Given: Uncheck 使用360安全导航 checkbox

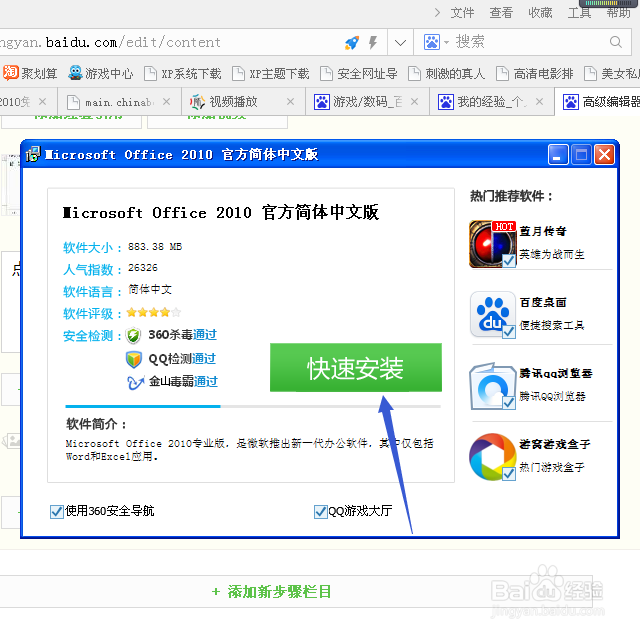Looking at the screenshot, I should [x=57, y=511].
